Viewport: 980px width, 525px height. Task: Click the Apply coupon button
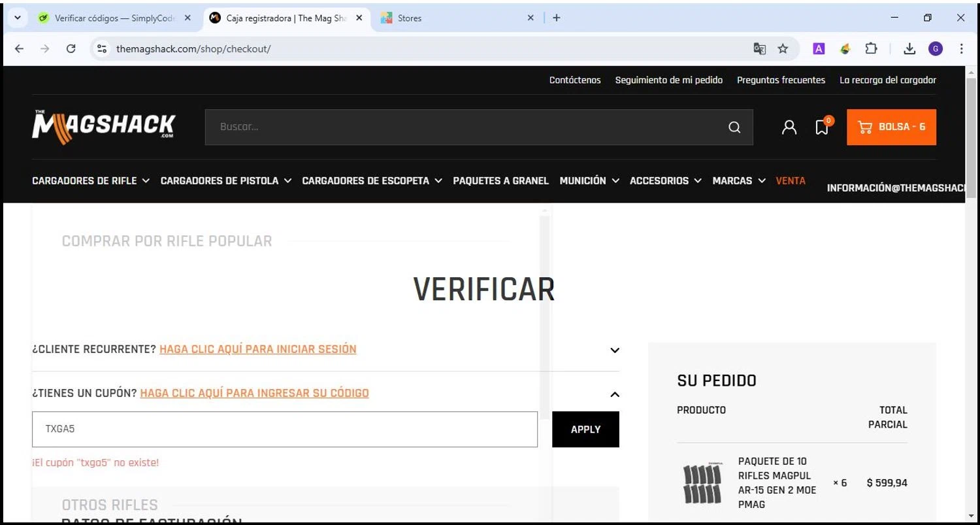(x=585, y=430)
